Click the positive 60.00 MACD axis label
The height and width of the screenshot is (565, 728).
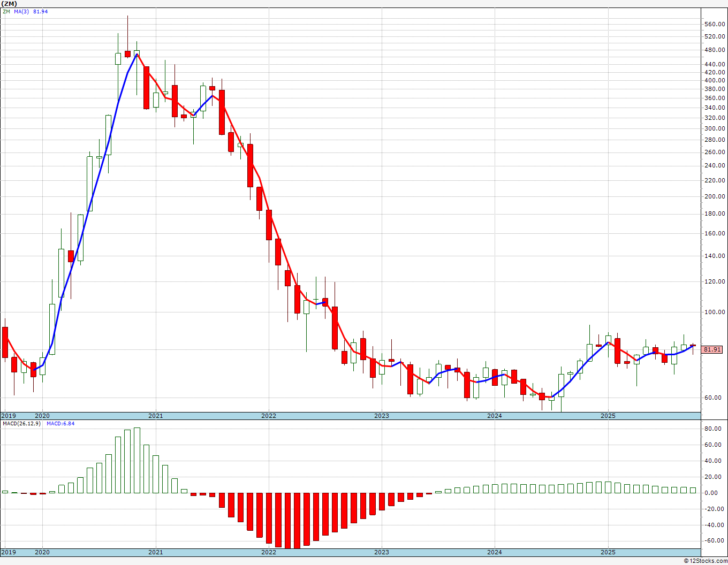pos(714,445)
